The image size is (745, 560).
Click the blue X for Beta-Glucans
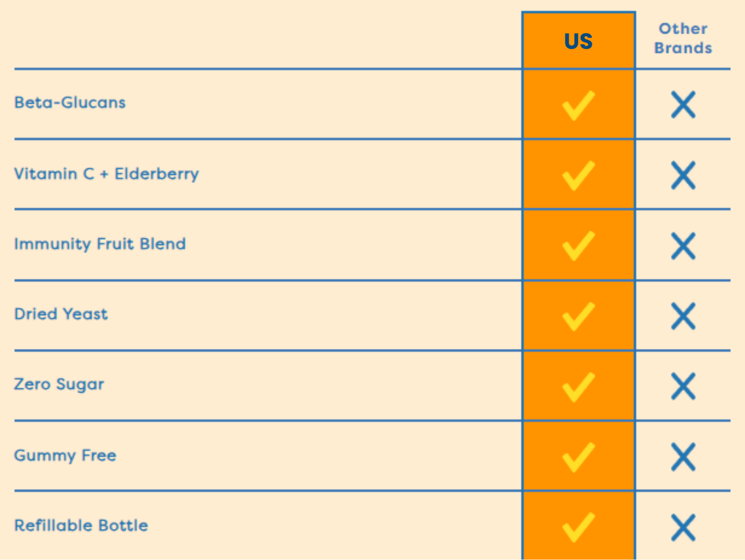pyautogui.click(x=683, y=105)
